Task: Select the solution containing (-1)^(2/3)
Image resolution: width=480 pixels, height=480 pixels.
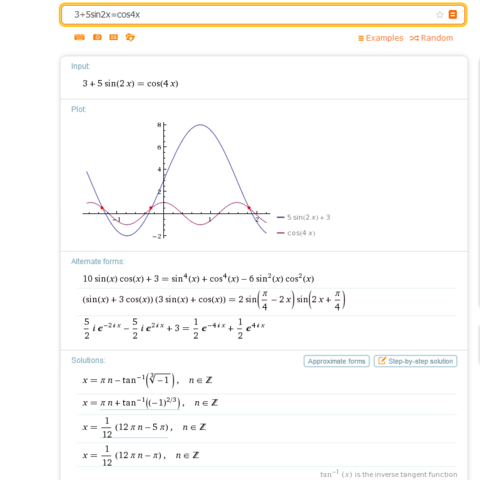Action: tap(150, 403)
